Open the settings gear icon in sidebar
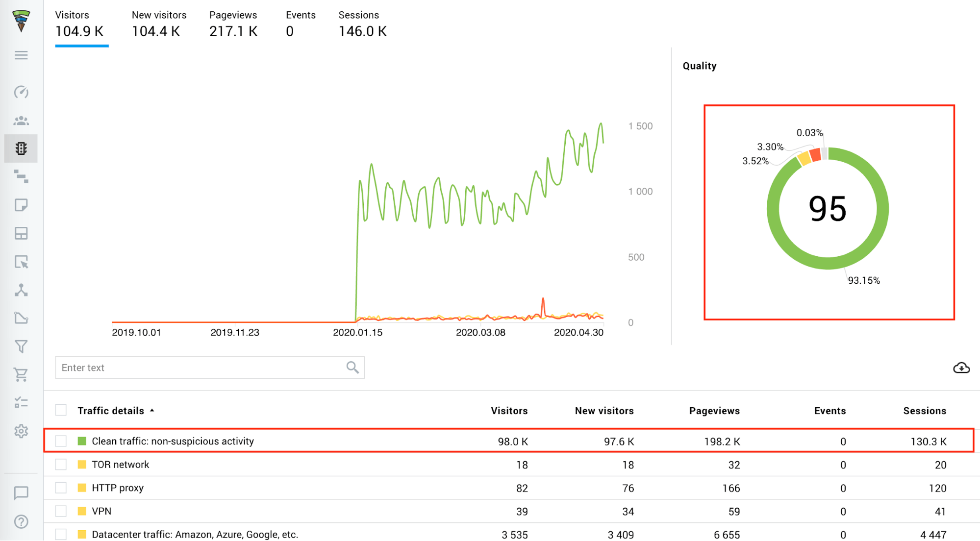The image size is (980, 541). [x=21, y=431]
